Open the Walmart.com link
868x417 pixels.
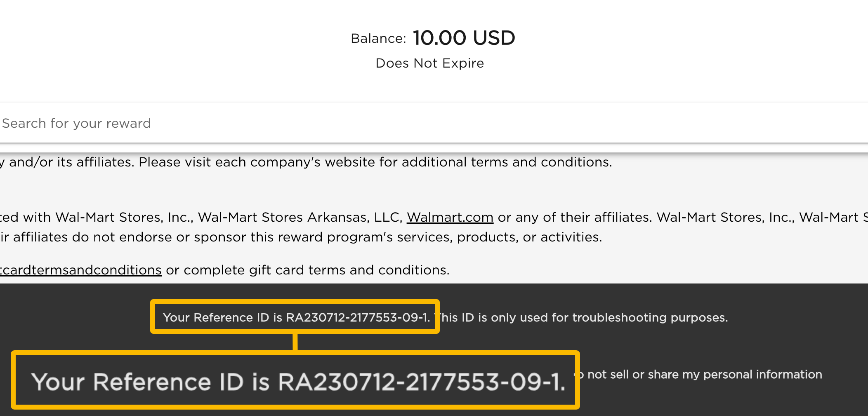(450, 217)
